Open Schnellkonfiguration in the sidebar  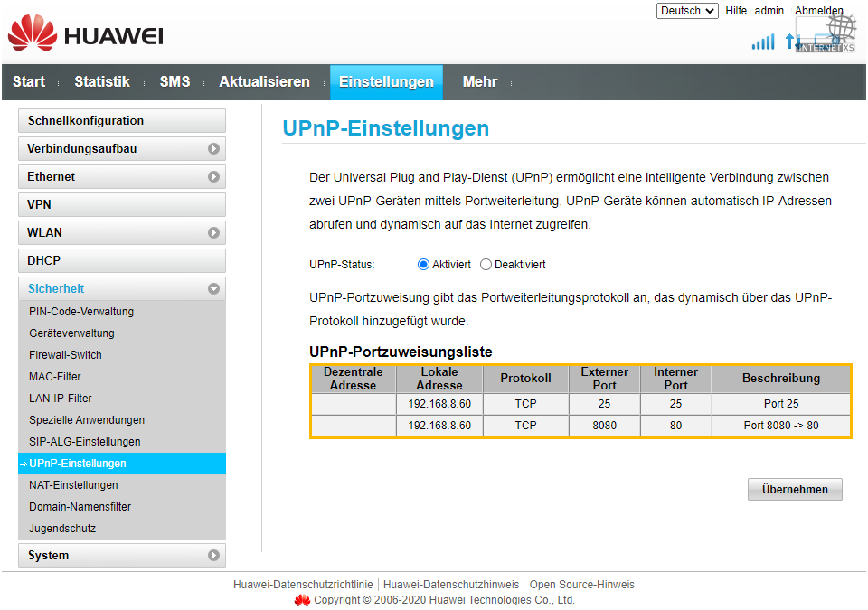pyautogui.click(x=122, y=121)
